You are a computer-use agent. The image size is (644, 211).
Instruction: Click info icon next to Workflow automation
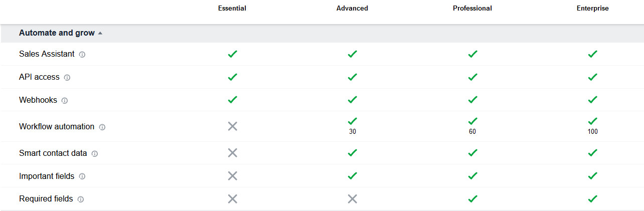tap(102, 127)
